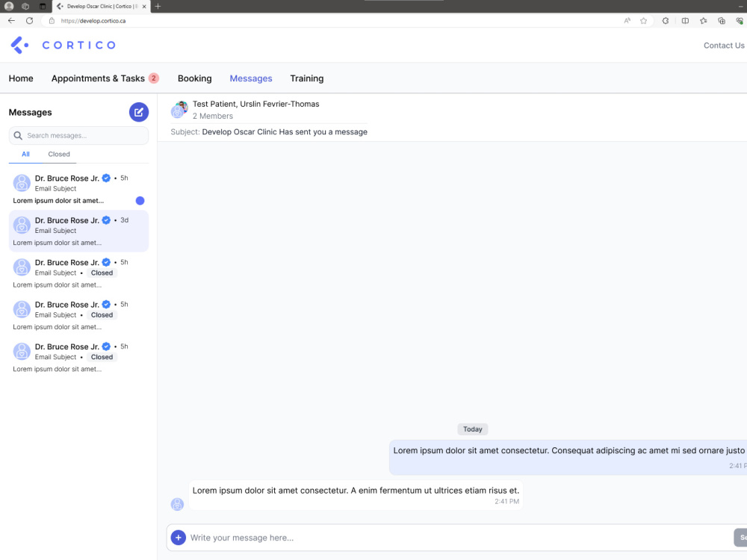The image size is (747, 560).
Task: Click the Contact Us link
Action: coord(724,46)
